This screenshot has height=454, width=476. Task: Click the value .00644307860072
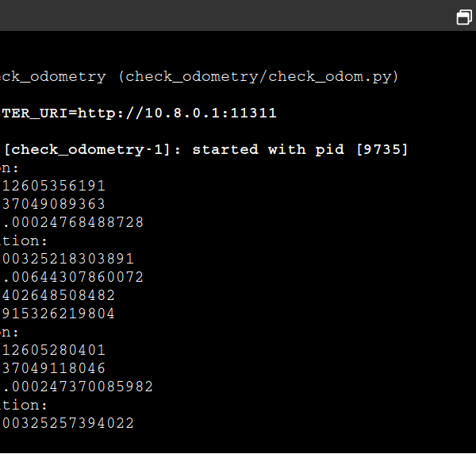coord(73,277)
